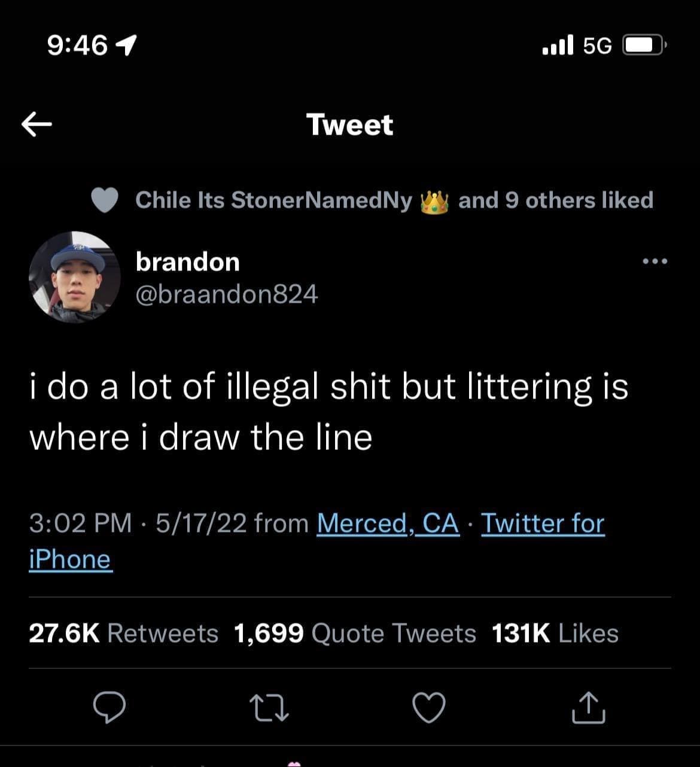Tap the brandon display name

coord(188,262)
